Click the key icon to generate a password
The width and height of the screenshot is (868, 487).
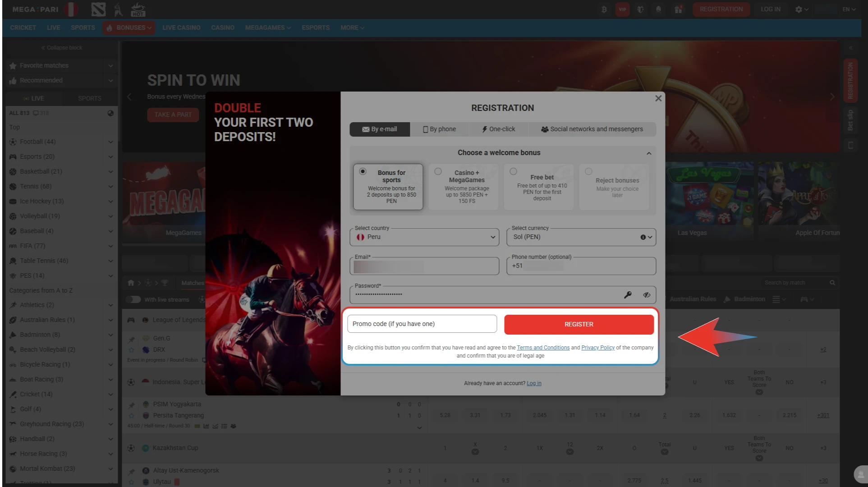coord(628,295)
